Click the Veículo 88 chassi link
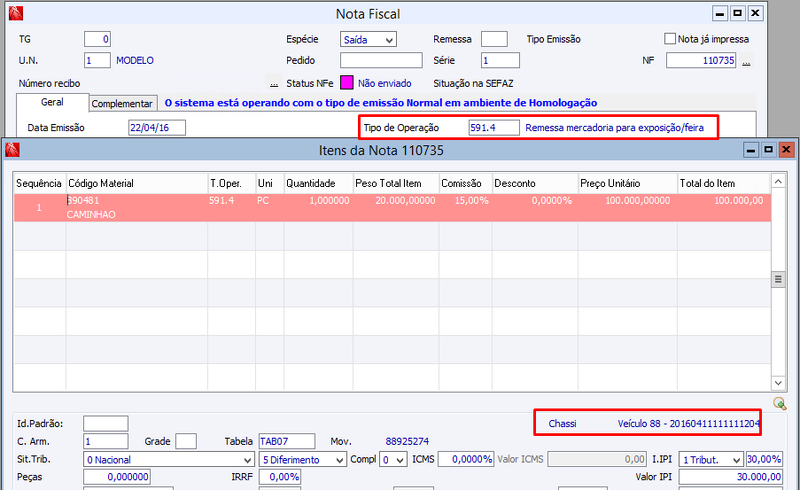 click(x=689, y=423)
